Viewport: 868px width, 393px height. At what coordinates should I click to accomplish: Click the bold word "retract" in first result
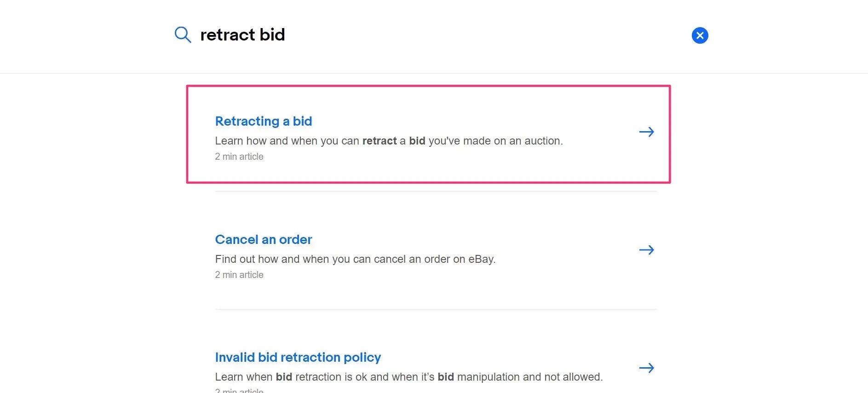pos(379,141)
